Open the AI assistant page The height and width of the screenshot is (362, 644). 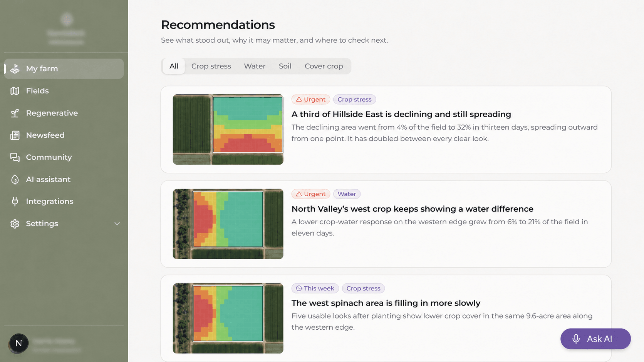(64, 180)
